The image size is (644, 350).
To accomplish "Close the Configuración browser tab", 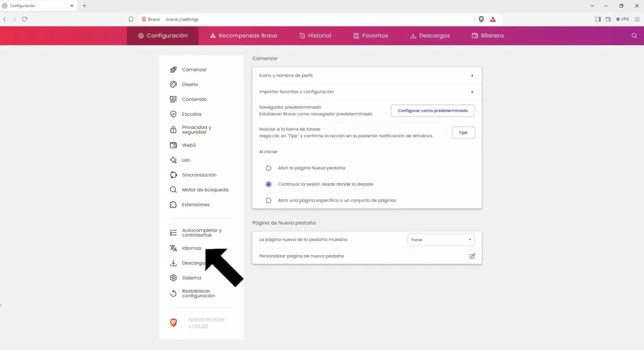I will click(72, 6).
